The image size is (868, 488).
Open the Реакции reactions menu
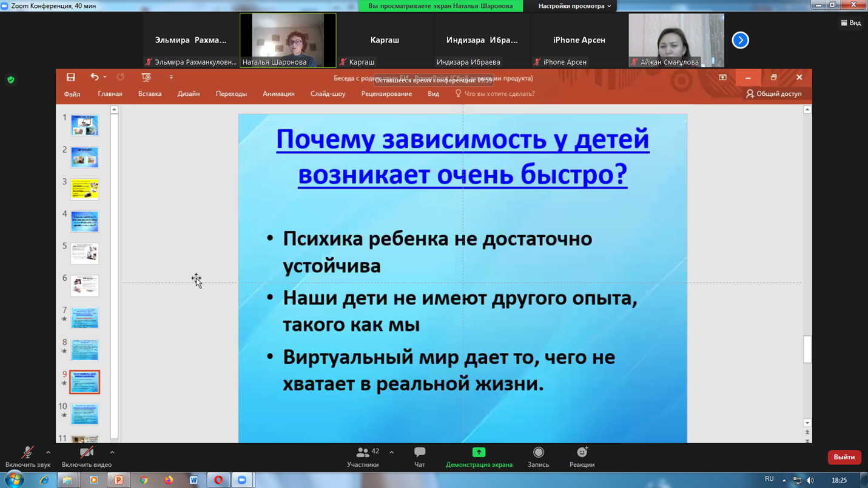pos(582,457)
